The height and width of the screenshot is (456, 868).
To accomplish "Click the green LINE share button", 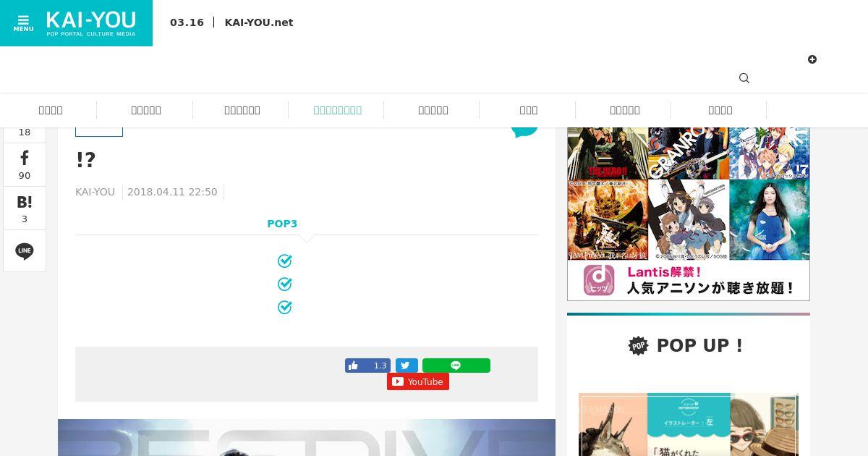I will pyautogui.click(x=456, y=366).
